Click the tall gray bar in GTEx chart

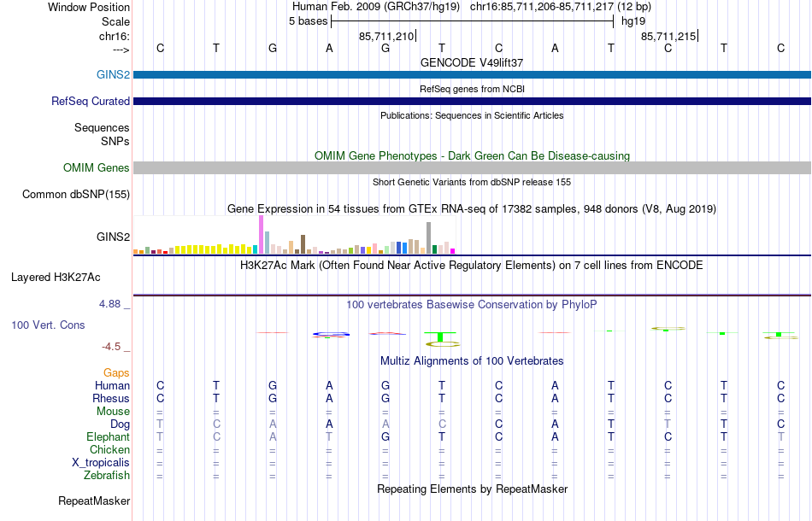click(x=429, y=238)
